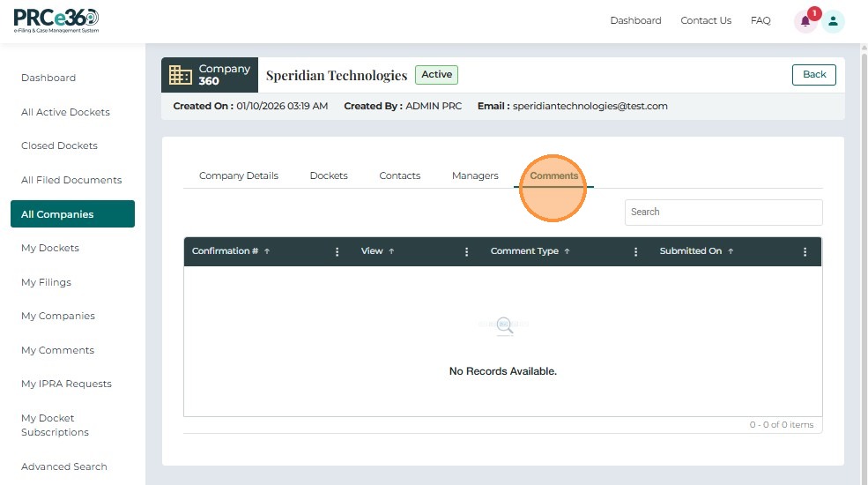Sort by Comment Type arrow
Screen dimensions: 868x485
[567, 251]
